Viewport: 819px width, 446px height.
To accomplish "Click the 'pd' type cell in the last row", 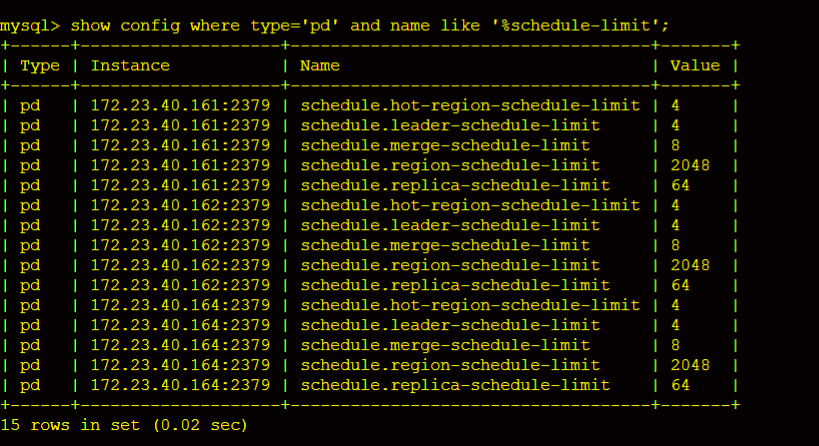I will (30, 385).
